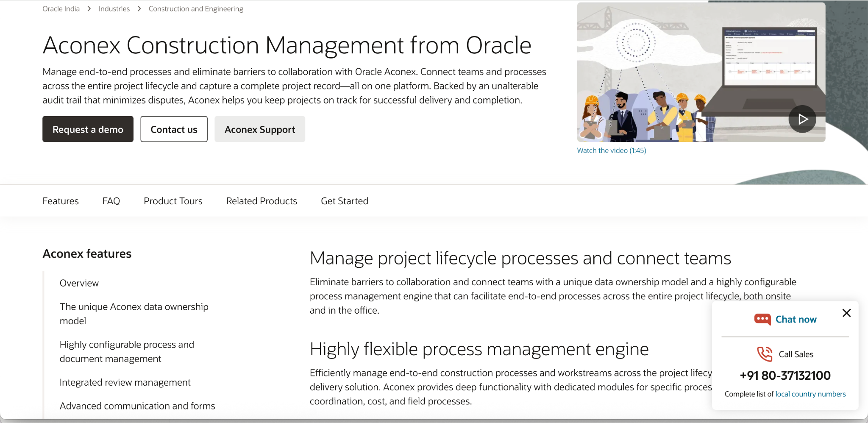868x423 pixels.
Task: Open the Chat now link
Action: click(796, 320)
